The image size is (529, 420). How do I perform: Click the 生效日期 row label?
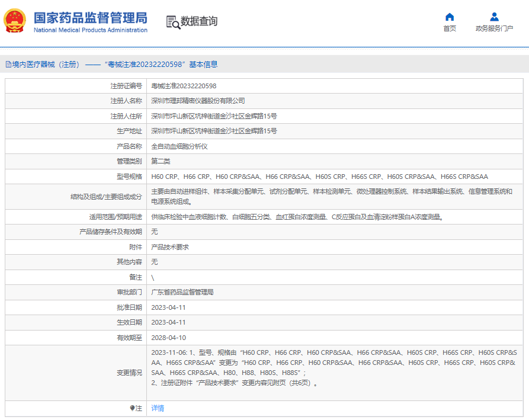coord(130,322)
